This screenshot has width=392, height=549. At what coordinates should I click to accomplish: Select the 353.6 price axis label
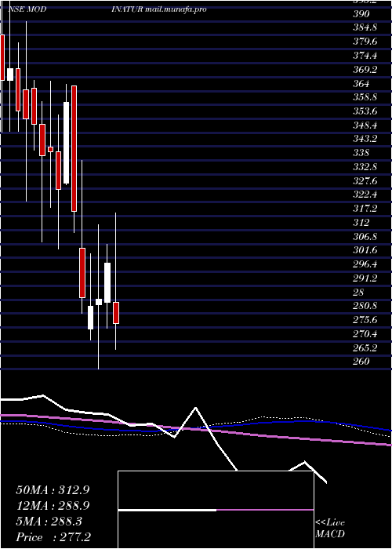[365, 111]
